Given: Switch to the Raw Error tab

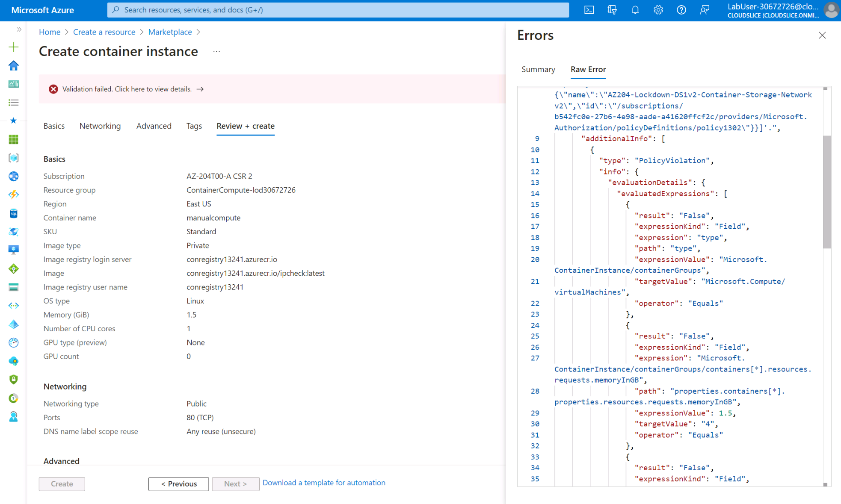Looking at the screenshot, I should [x=588, y=69].
